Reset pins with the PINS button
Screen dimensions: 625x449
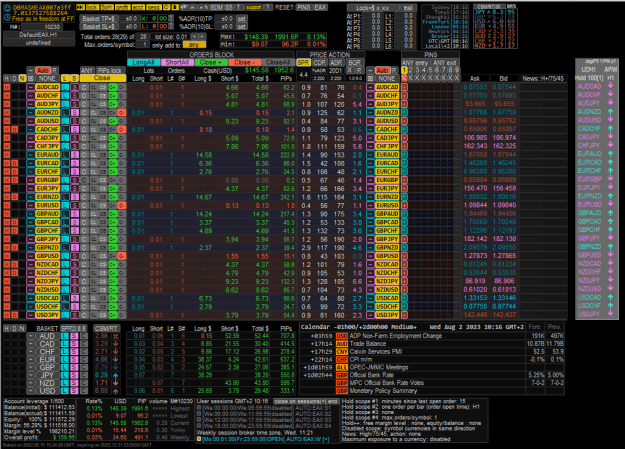click(x=304, y=8)
